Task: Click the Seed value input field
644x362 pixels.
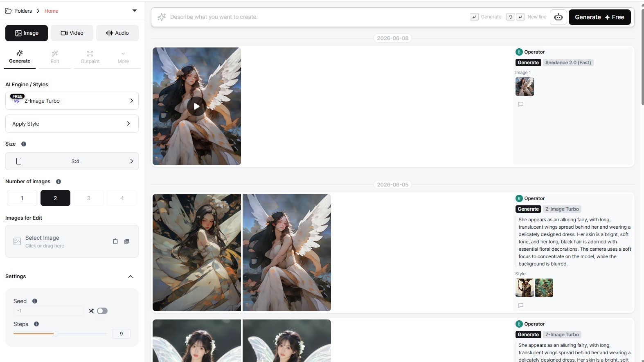Action: click(49, 311)
